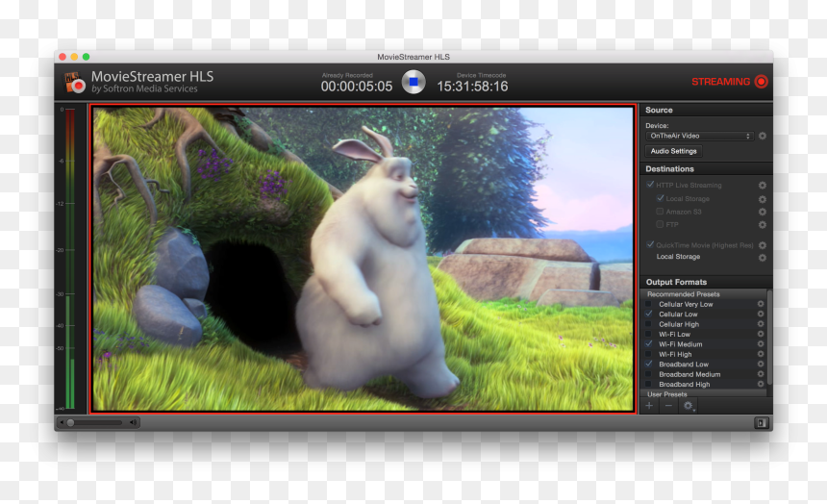The height and width of the screenshot is (504, 827).
Task: Toggle the HTTP Live Streaming checkbox
Action: [650, 185]
